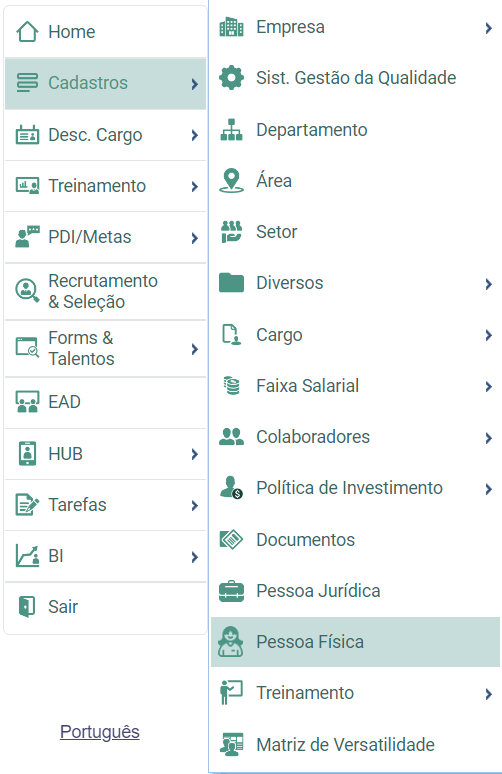This screenshot has width=502, height=774.
Task: Click the Departamento org chart icon
Action: coord(231,130)
